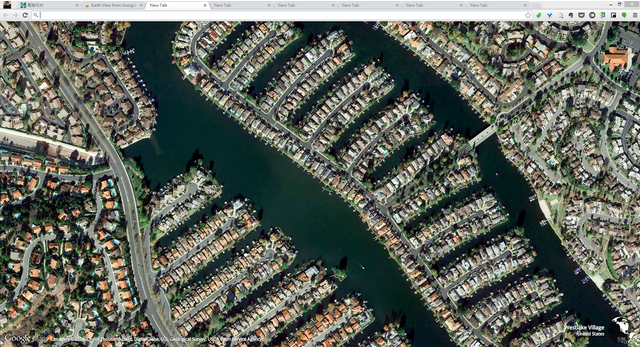Close the active New Tab

click(205, 5)
